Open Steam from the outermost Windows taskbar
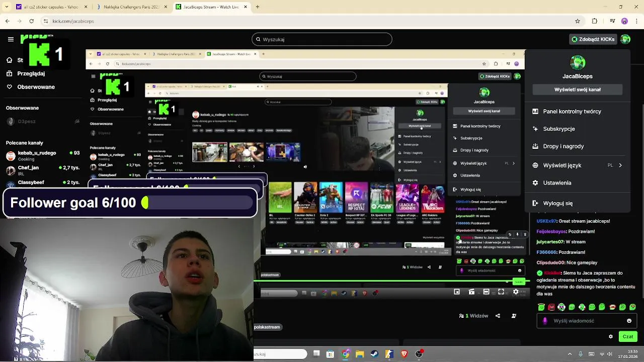This screenshot has width=644, height=362. 374,354
